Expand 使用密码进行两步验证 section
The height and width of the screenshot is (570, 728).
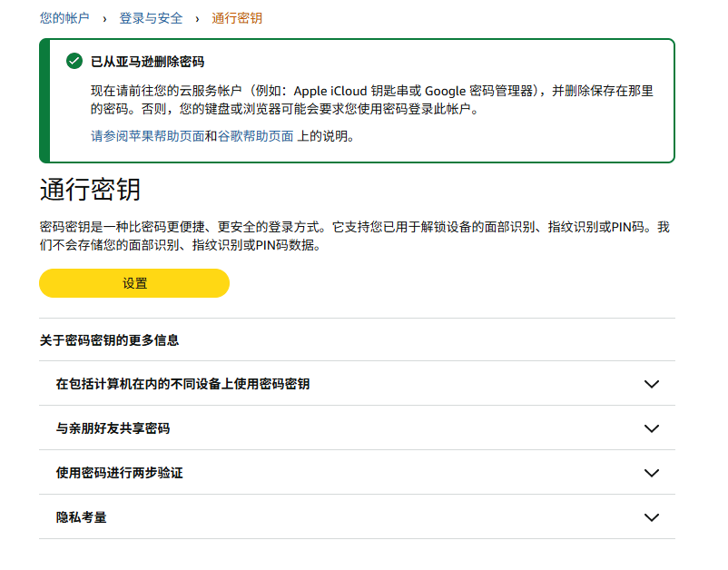coord(357,473)
